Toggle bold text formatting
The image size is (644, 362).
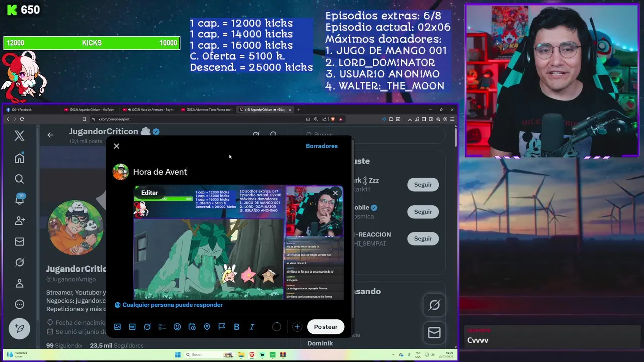(x=236, y=327)
